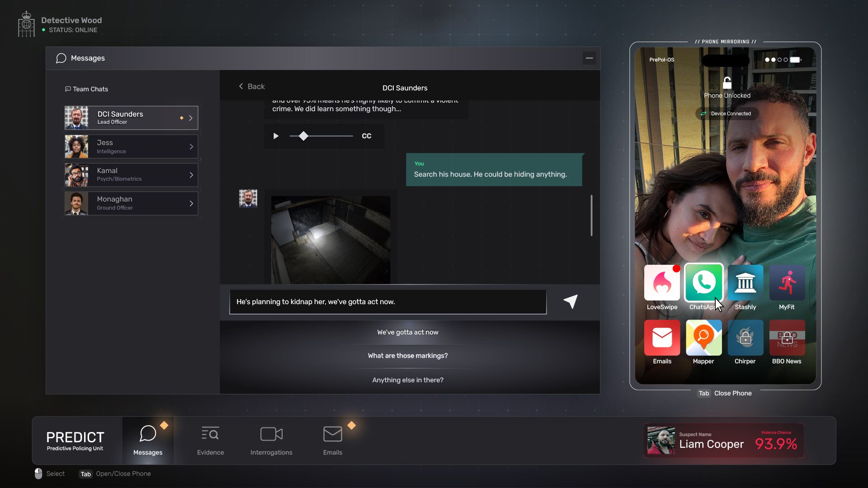
Task: Switch to the Interrogations tab
Action: point(271,440)
